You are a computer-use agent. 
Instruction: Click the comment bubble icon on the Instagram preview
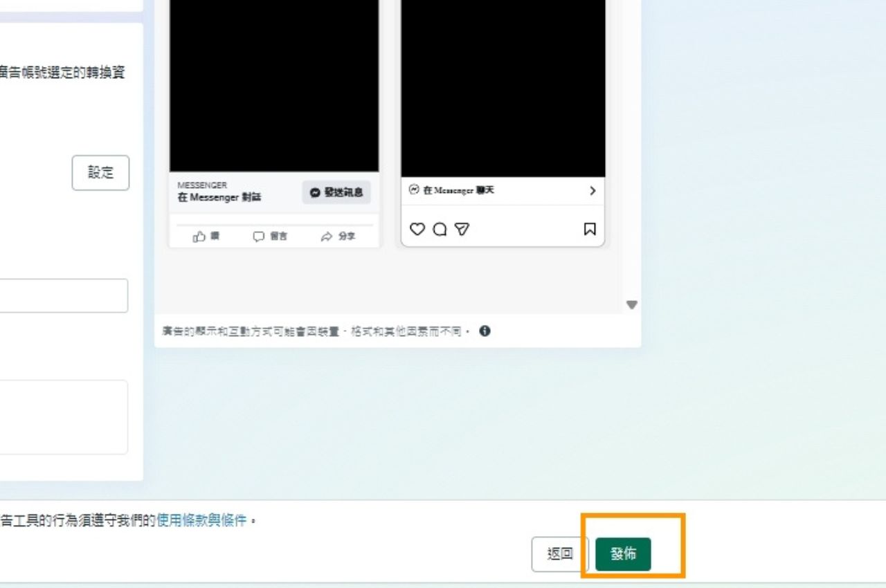[440, 229]
